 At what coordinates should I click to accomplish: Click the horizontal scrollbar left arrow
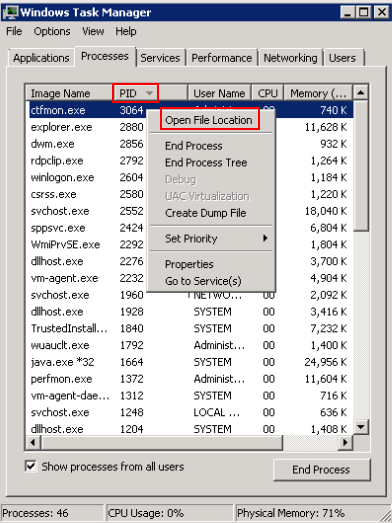coord(32,442)
